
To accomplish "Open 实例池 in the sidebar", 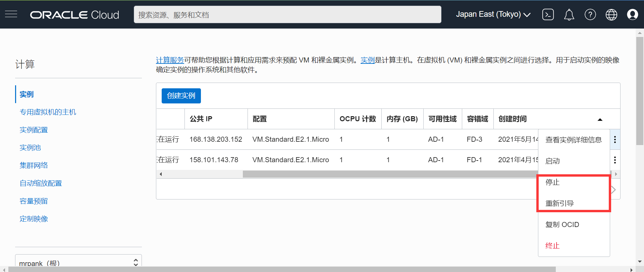I will [30, 148].
